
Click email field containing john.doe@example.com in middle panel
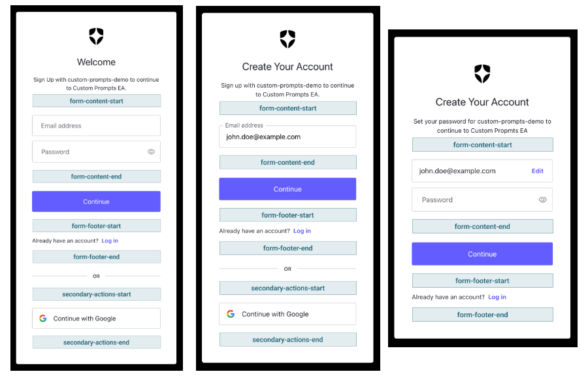[x=287, y=137]
